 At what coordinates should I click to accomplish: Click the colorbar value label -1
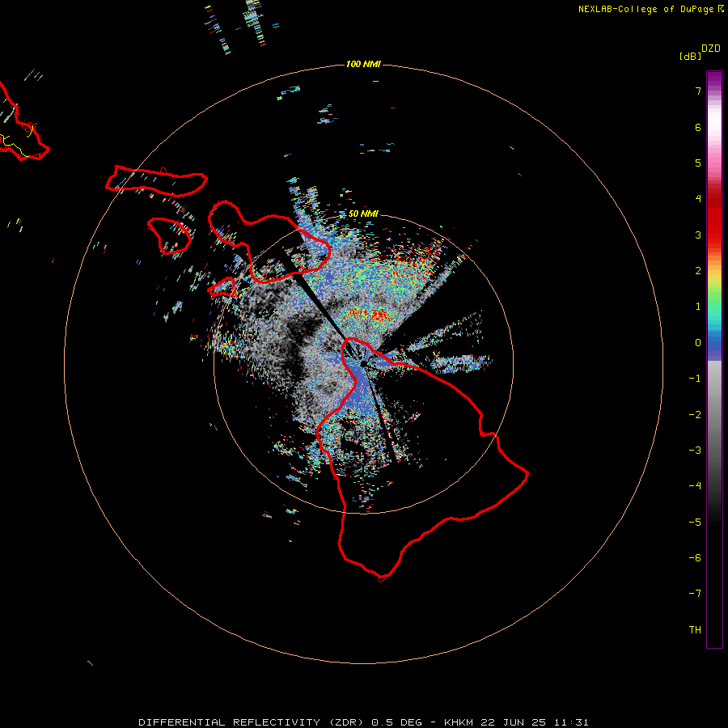[x=695, y=379]
